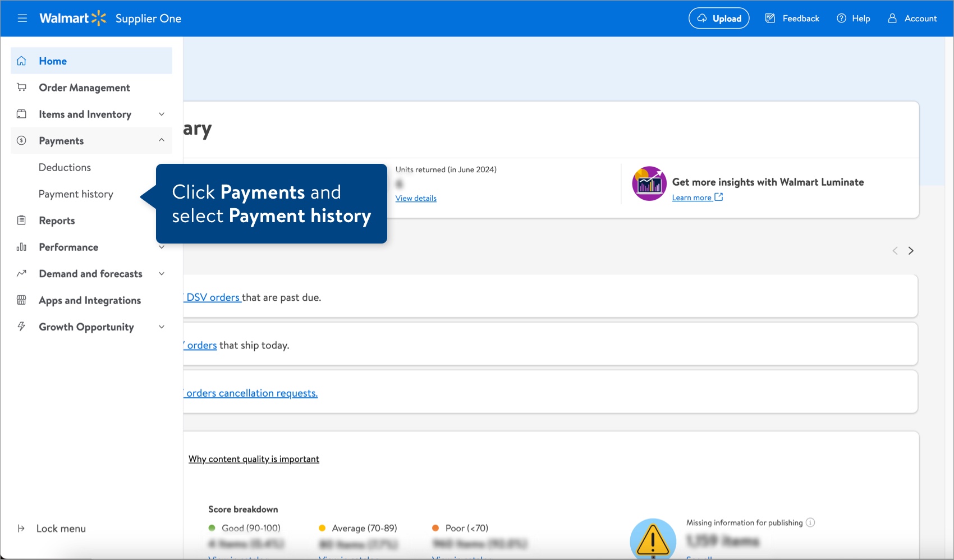Open Account from the top bar

tap(912, 18)
